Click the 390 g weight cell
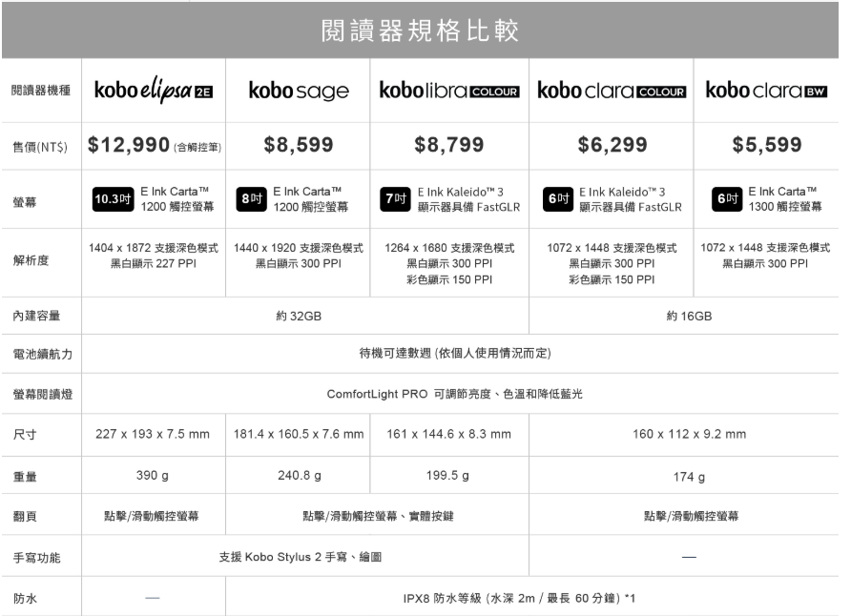The image size is (851, 616). coord(153,476)
